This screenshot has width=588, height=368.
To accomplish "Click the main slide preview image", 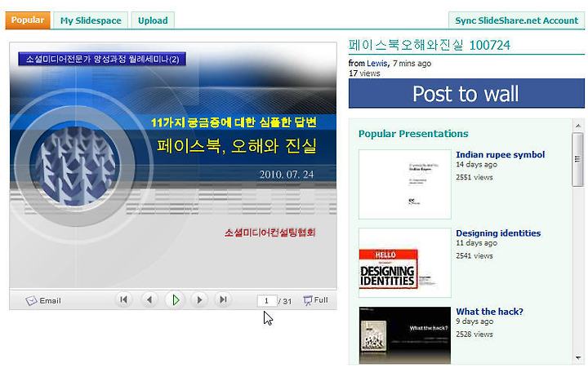I will [173, 166].
